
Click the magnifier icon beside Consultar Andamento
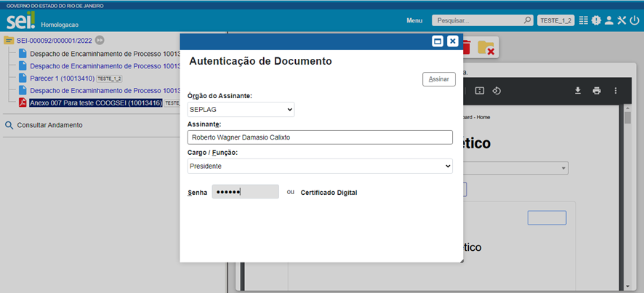tap(9, 125)
